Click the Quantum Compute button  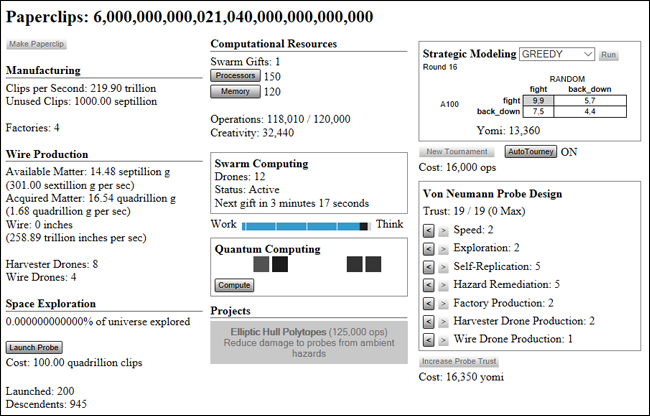(234, 285)
